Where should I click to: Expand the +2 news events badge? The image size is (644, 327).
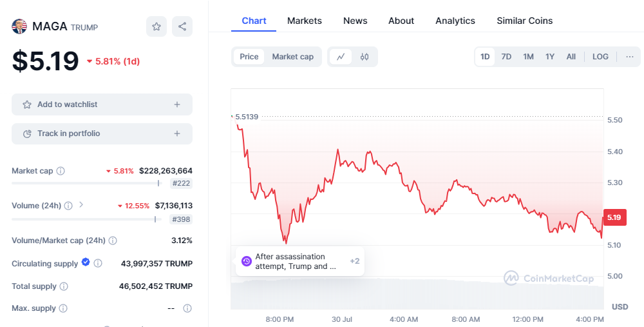pyautogui.click(x=354, y=261)
